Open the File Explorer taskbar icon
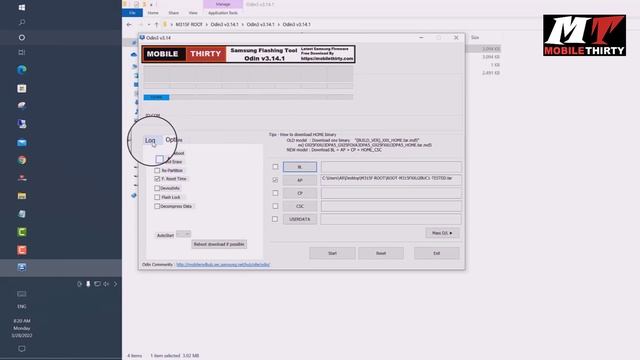The image size is (640, 360). click(22, 196)
